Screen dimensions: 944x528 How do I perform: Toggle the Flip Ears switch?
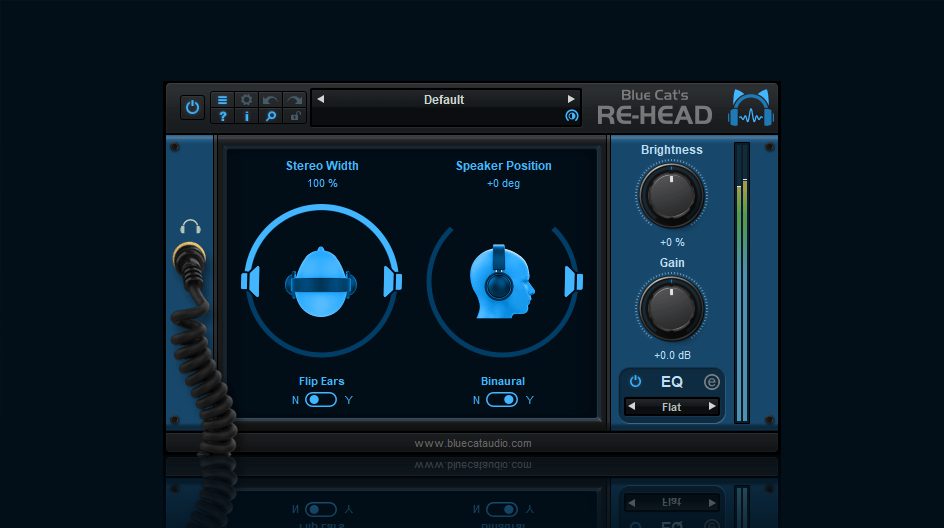coord(321,400)
